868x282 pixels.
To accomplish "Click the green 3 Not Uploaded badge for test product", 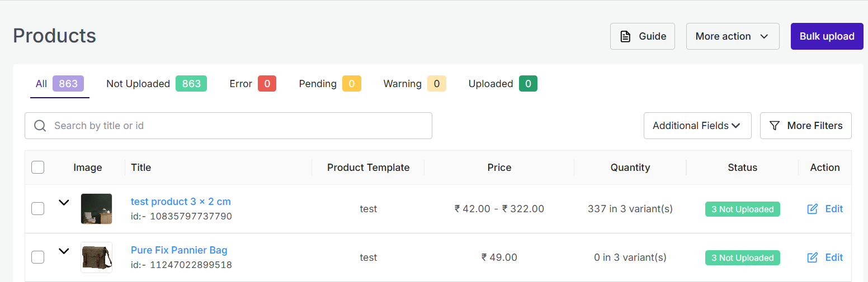I will pos(742,209).
